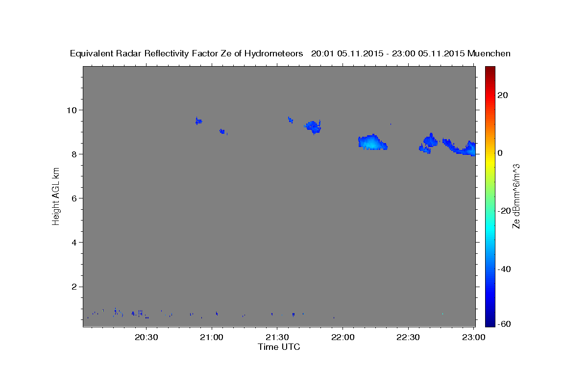Click the '-60' colorbar tick label
Screen dimensions: 588x392
pos(504,324)
